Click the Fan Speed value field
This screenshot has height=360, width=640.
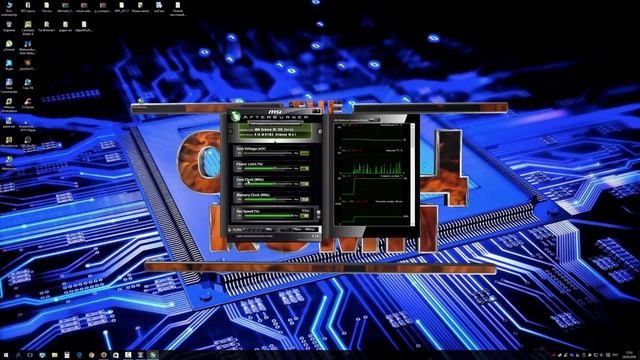click(x=304, y=216)
